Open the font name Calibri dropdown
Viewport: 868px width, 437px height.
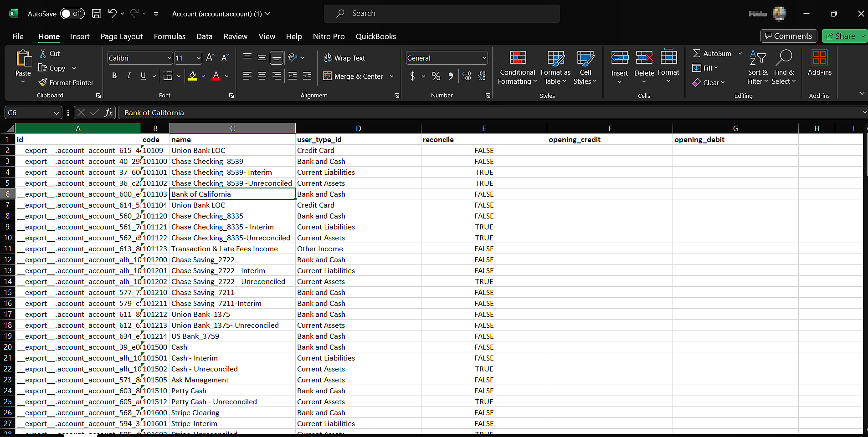[x=169, y=58]
